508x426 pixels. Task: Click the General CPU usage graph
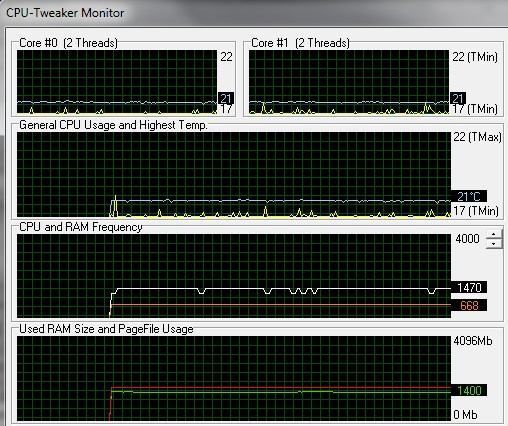(234, 175)
